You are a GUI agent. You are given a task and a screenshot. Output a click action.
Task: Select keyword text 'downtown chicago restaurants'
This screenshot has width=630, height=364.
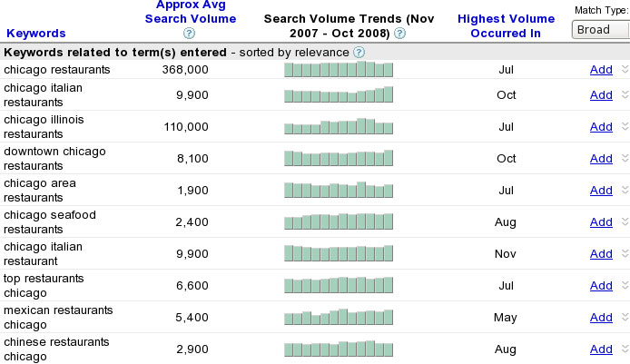pyautogui.click(x=54, y=158)
